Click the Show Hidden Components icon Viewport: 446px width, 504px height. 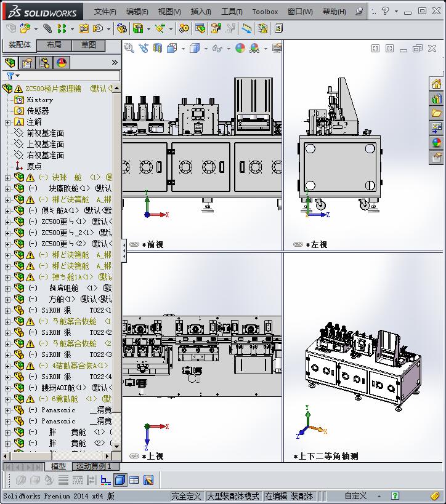click(x=122, y=28)
